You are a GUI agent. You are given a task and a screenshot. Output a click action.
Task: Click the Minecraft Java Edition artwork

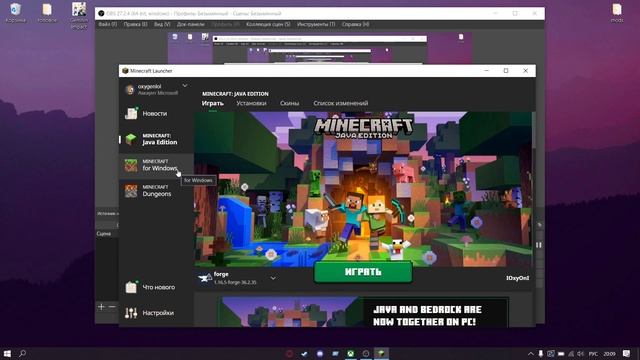pos(363,189)
